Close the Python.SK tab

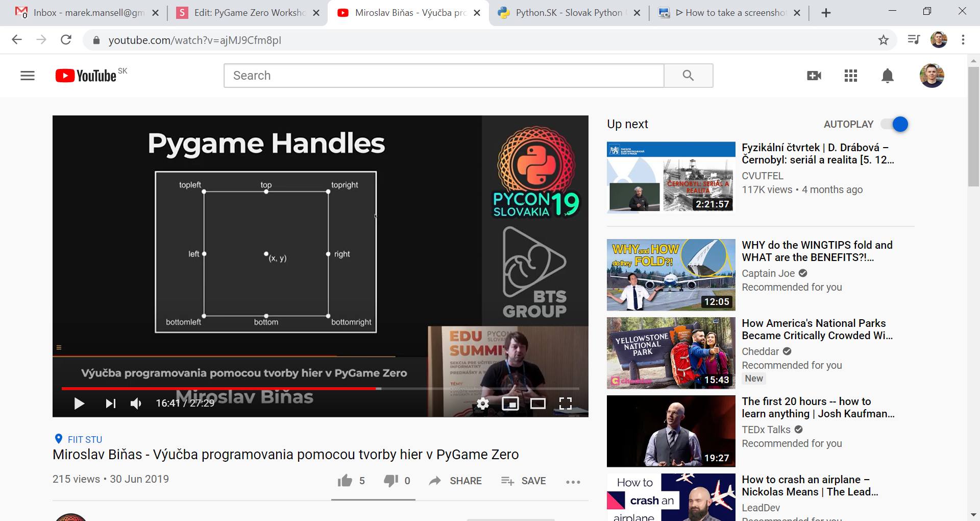click(637, 13)
